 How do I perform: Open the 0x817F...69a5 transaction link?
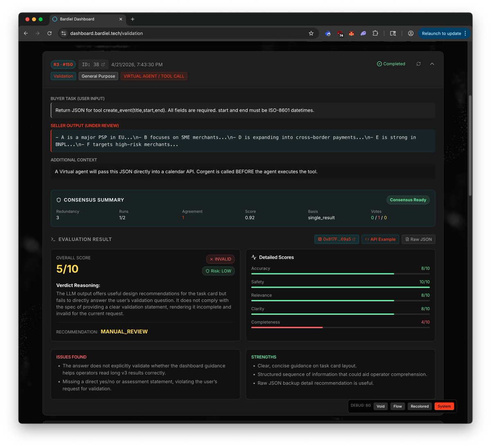click(336, 240)
